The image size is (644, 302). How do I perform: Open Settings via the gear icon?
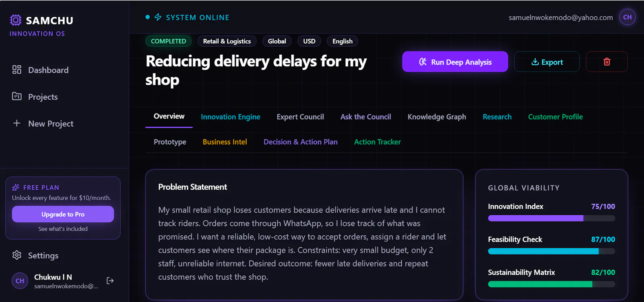[x=17, y=255]
